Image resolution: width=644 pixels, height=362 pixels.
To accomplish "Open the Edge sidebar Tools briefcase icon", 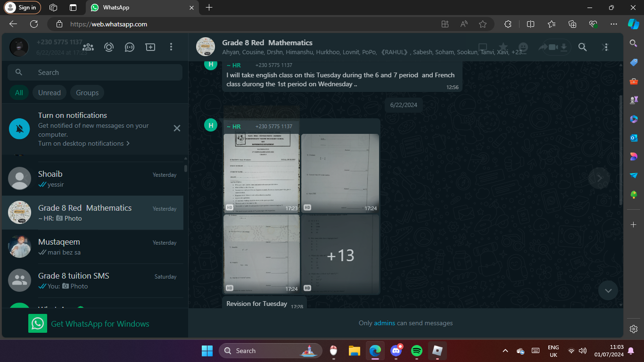I will [x=634, y=81].
